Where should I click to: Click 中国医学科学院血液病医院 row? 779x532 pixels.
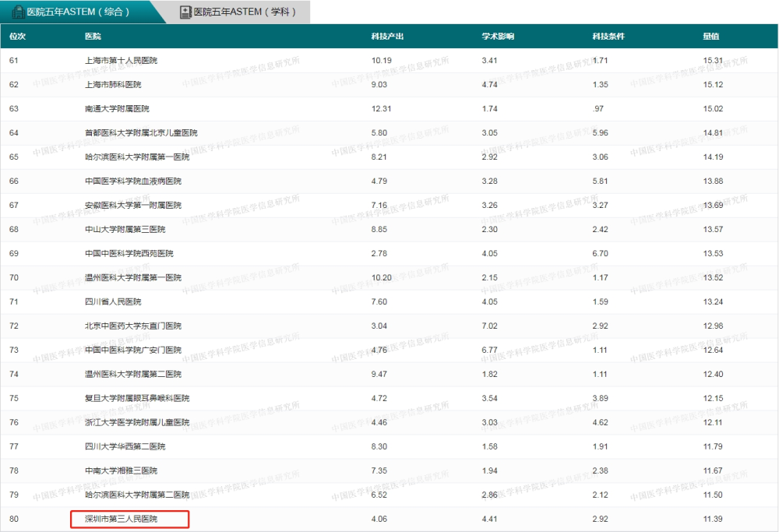tap(133, 181)
